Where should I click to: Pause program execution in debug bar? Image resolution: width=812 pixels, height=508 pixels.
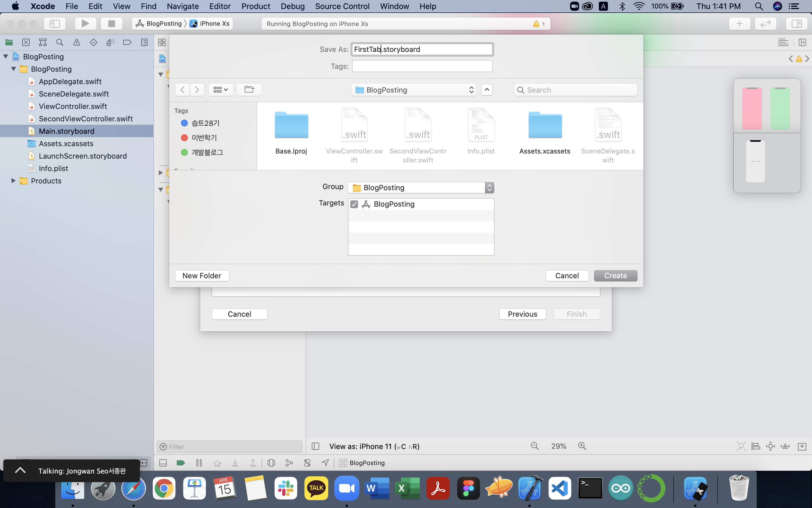point(199,463)
